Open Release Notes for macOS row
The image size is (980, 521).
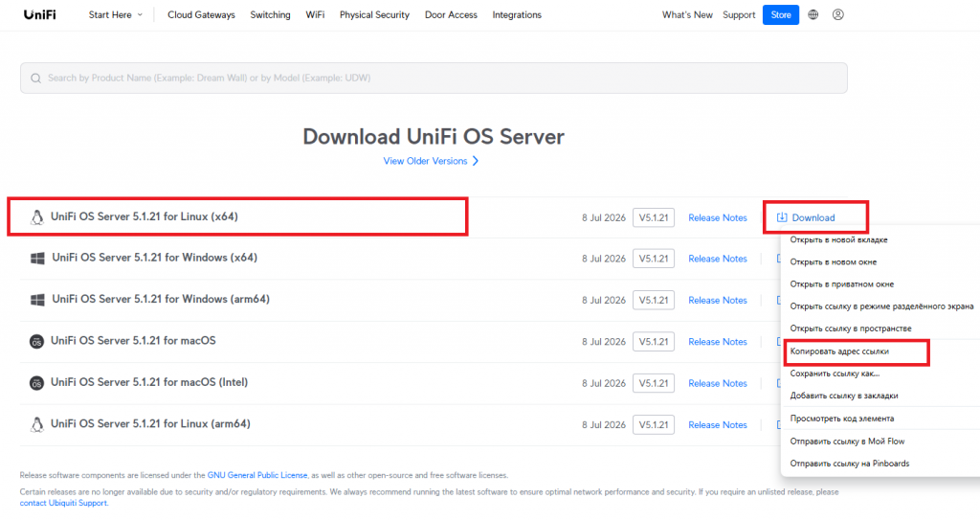point(718,342)
